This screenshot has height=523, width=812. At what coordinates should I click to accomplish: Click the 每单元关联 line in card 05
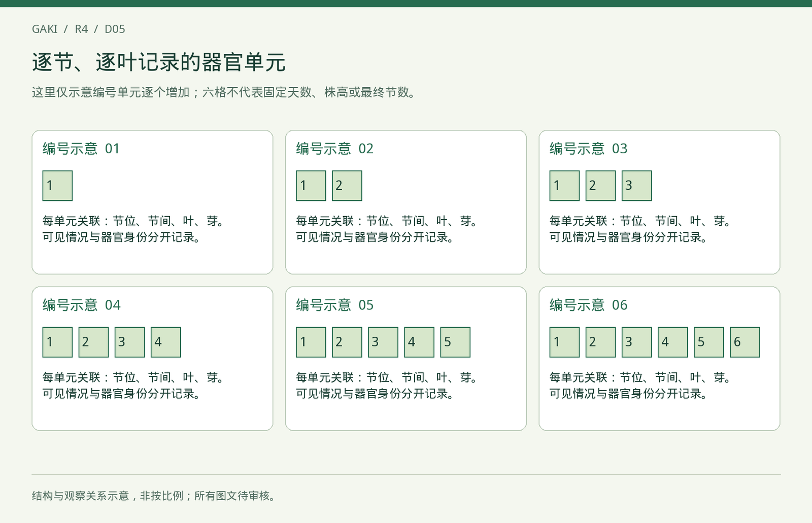coord(387,377)
